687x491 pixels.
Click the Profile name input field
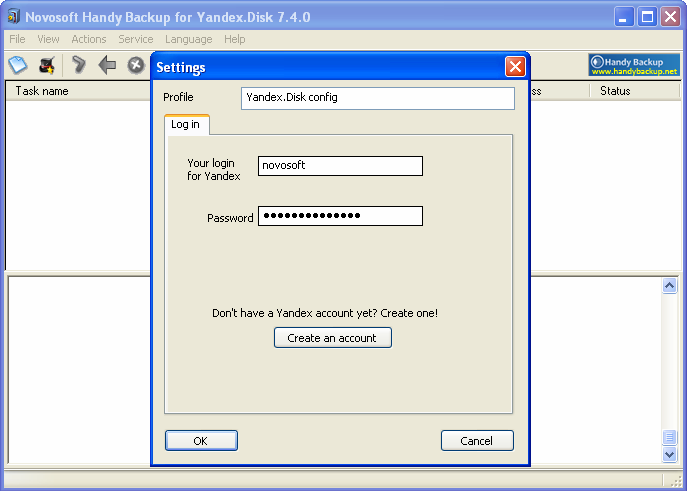(378, 98)
